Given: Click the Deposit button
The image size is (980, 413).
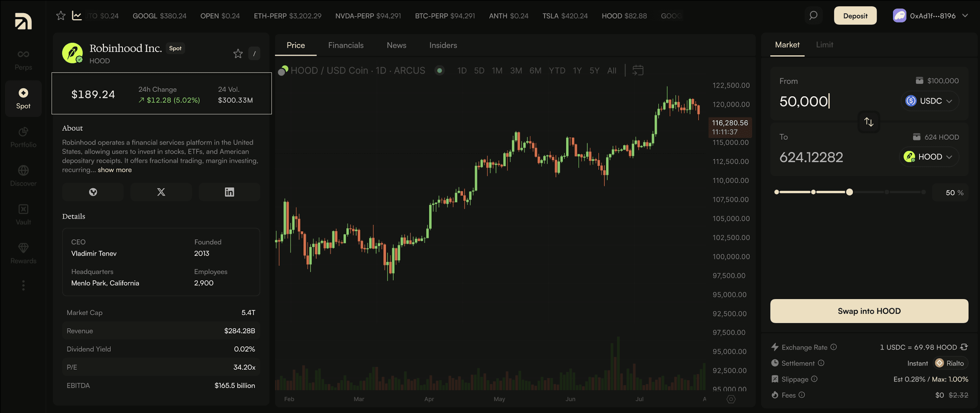Looking at the screenshot, I should point(855,16).
